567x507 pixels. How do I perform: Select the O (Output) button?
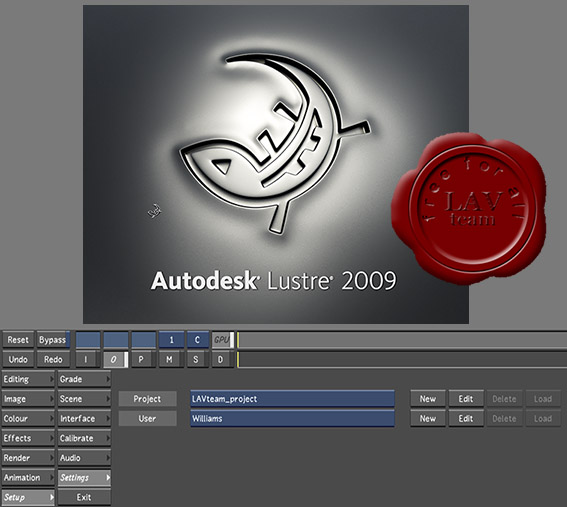click(x=115, y=359)
